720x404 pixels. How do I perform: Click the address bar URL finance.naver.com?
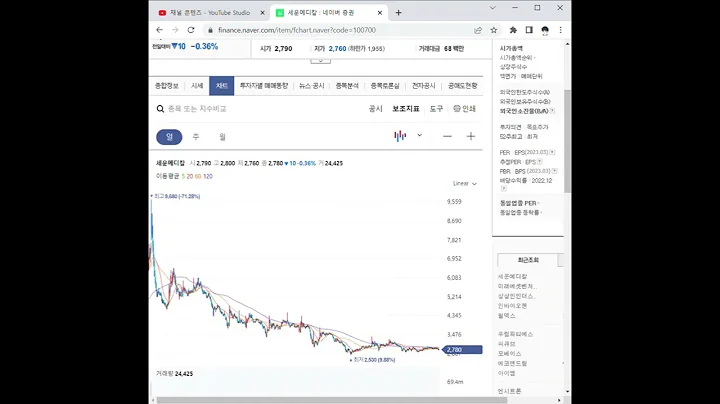[x=297, y=30]
